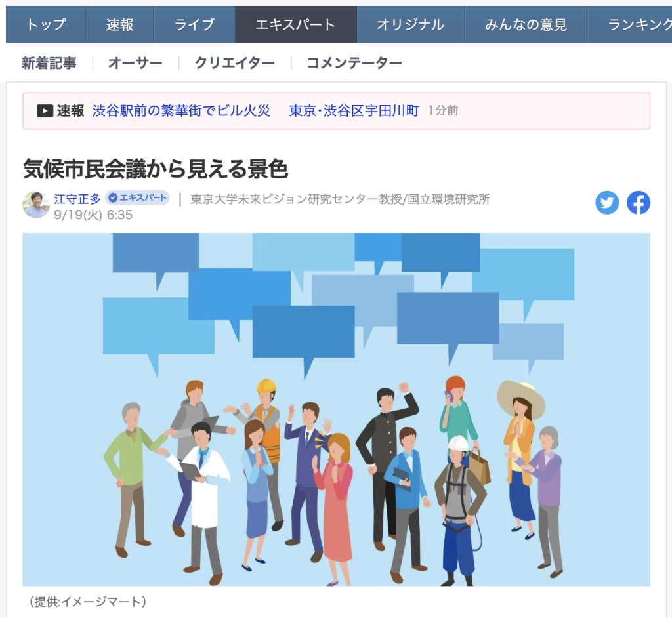Click the video icon beside 速報
Screen dimensions: 672x618
[45, 111]
